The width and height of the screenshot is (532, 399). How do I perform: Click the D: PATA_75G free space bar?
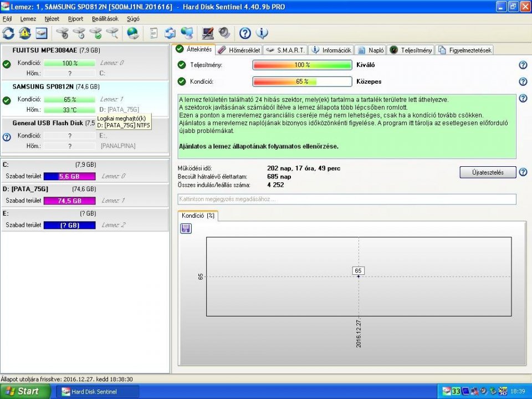click(x=70, y=201)
